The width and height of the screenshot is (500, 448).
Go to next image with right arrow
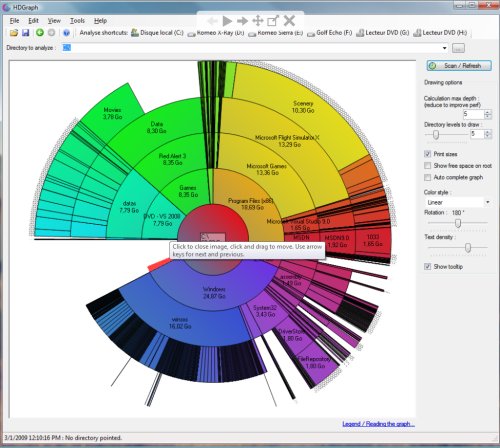coord(242,21)
